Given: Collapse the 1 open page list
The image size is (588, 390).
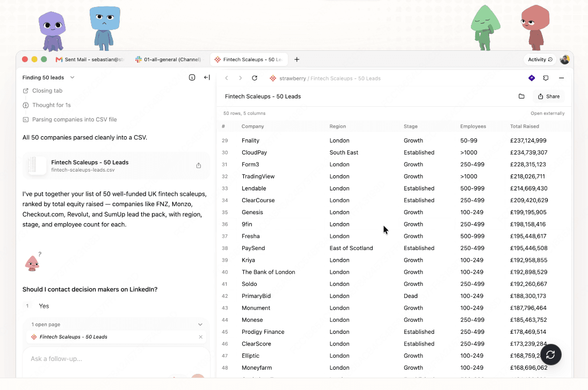Looking at the screenshot, I should [200, 325].
